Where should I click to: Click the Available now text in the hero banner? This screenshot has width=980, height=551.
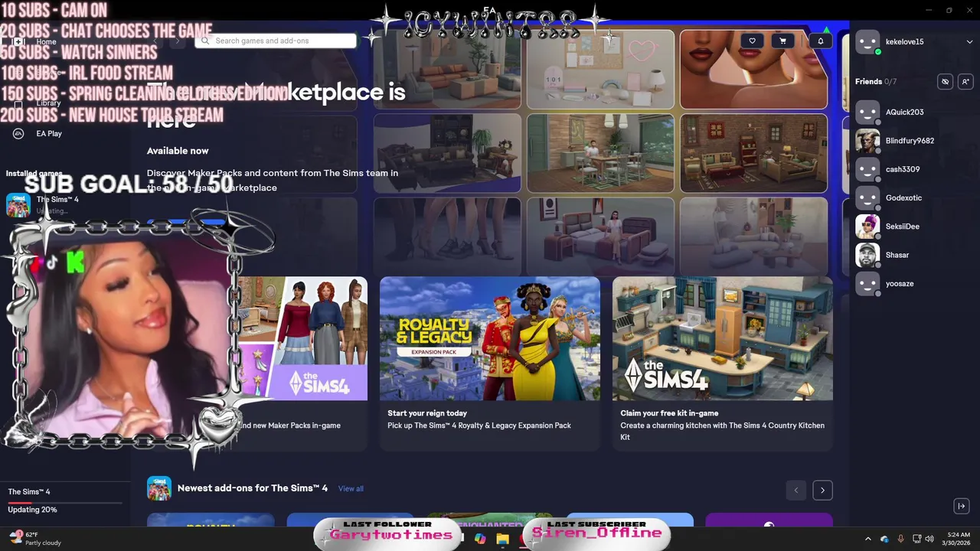tap(178, 151)
